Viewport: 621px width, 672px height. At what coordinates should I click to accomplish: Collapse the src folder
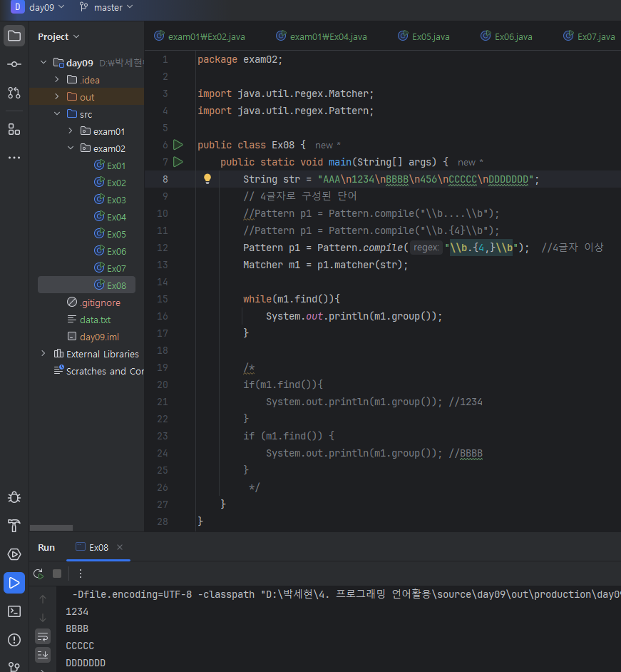[57, 114]
